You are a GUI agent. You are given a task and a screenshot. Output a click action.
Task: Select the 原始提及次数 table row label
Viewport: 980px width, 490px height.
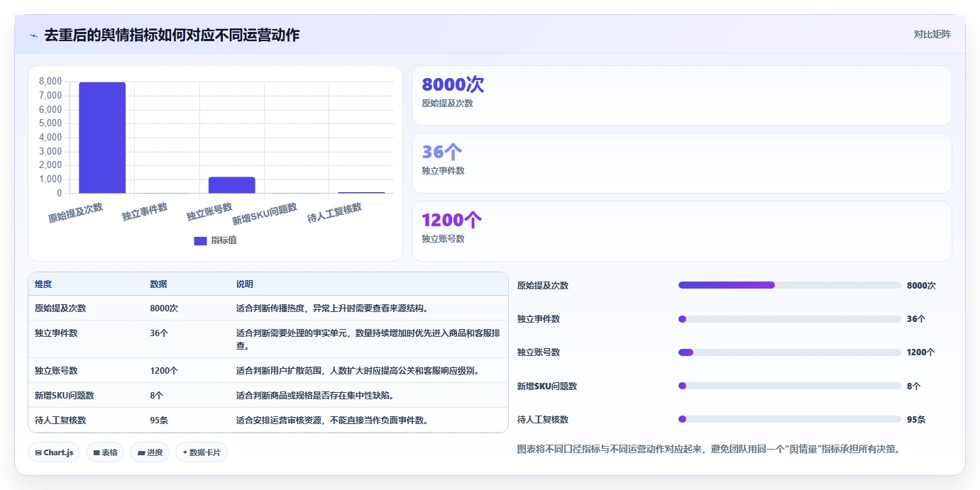click(x=60, y=308)
